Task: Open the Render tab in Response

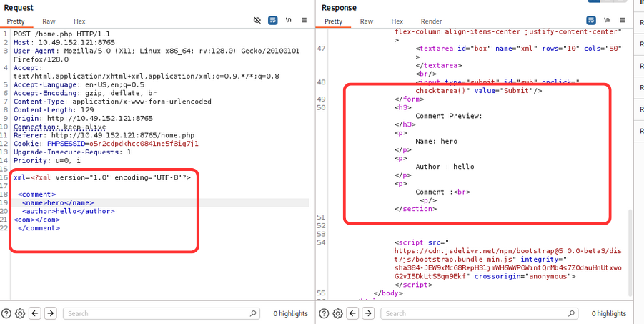Action: [431, 21]
